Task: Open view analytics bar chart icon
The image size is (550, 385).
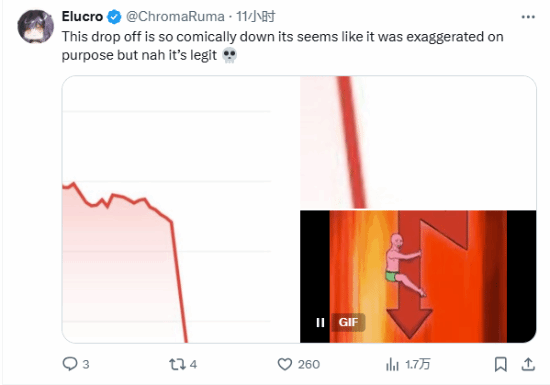Action: (x=393, y=364)
